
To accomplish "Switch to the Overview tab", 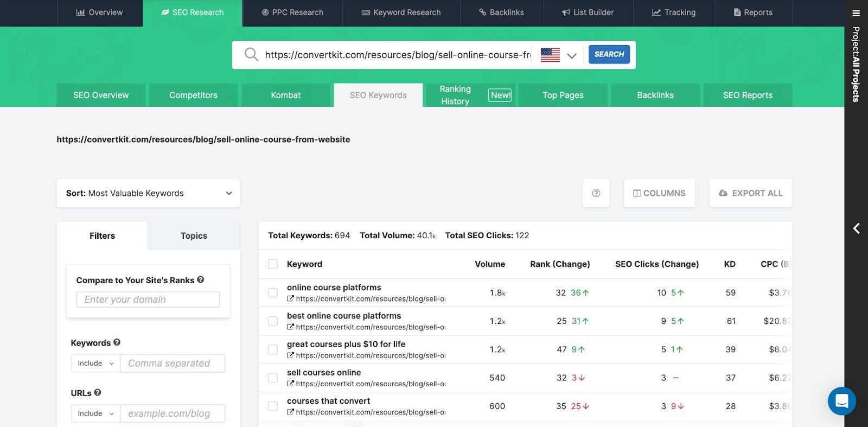I will click(100, 12).
